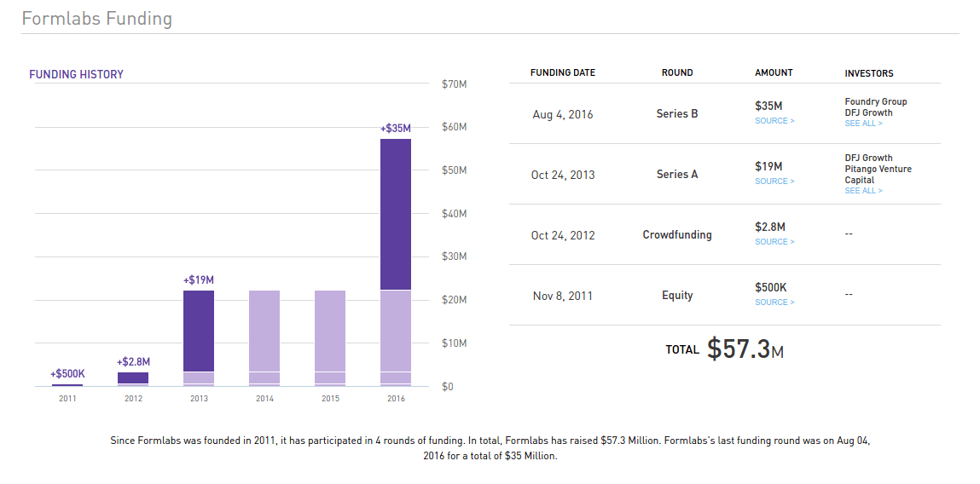Click SEE ALL under Pitango Venture Capital
Viewport: 980px width, 484px height.
pyautogui.click(x=863, y=191)
